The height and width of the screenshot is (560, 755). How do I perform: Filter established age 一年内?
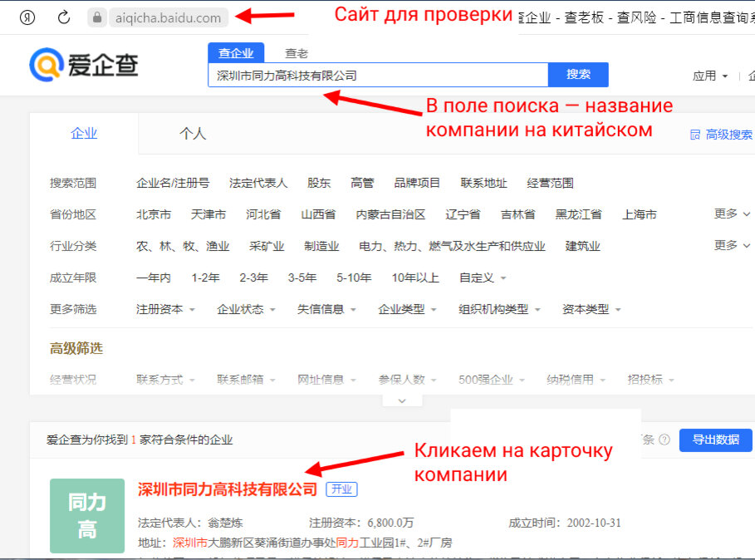pyautogui.click(x=154, y=278)
